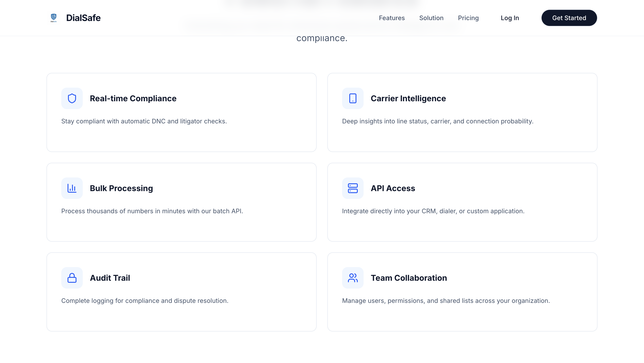Viewport: 644px width, 363px height.
Task: Click the DialSafe shield logo icon
Action: pyautogui.click(x=53, y=18)
